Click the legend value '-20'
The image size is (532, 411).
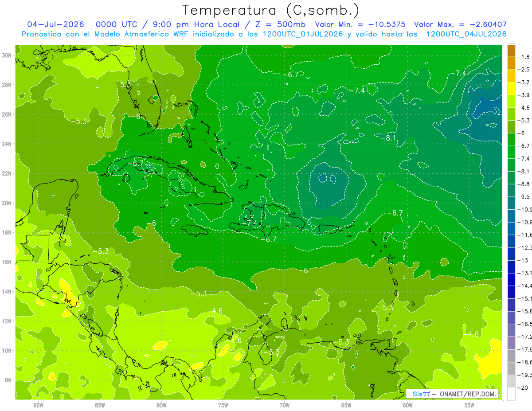tap(523, 388)
